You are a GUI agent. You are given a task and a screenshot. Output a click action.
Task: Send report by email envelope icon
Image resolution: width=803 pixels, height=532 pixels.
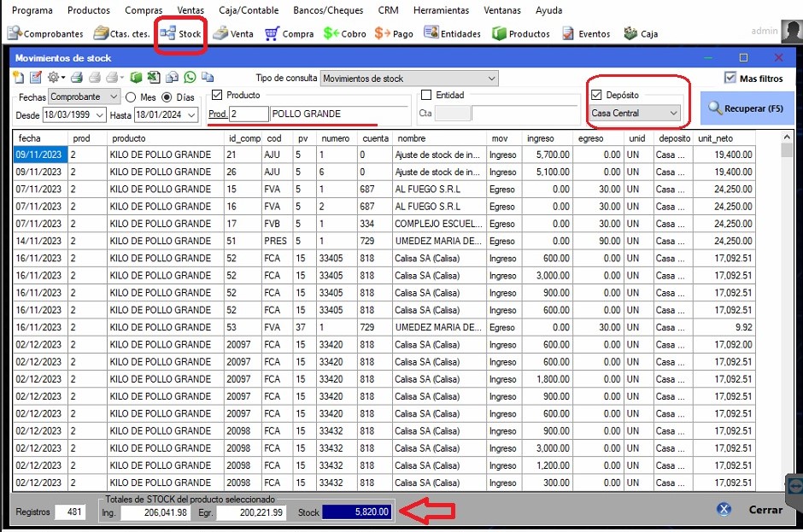(172, 78)
